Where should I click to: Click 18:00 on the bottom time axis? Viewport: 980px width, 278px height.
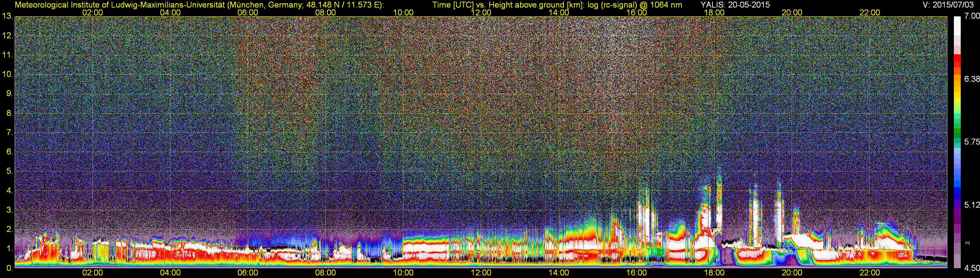click(x=714, y=273)
